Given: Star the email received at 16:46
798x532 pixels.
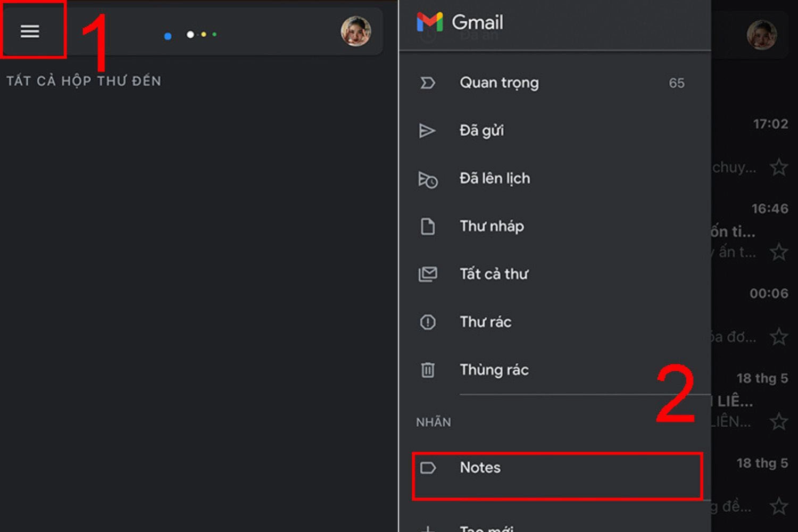Looking at the screenshot, I should (779, 252).
